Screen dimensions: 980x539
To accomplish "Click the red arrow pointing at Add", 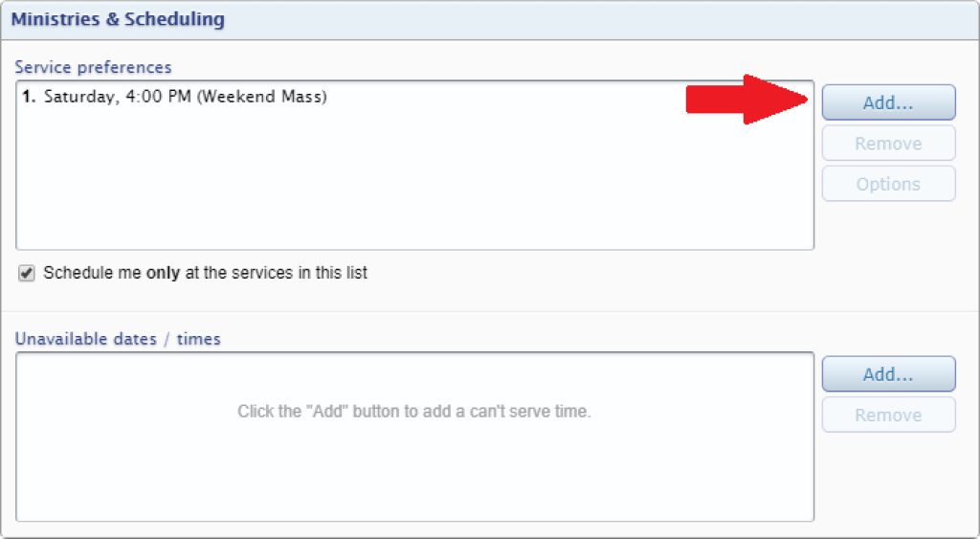I will tap(746, 100).
